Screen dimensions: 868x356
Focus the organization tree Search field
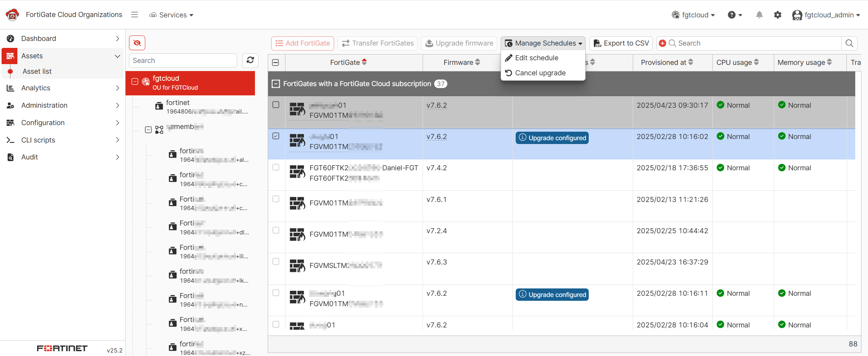(183, 61)
